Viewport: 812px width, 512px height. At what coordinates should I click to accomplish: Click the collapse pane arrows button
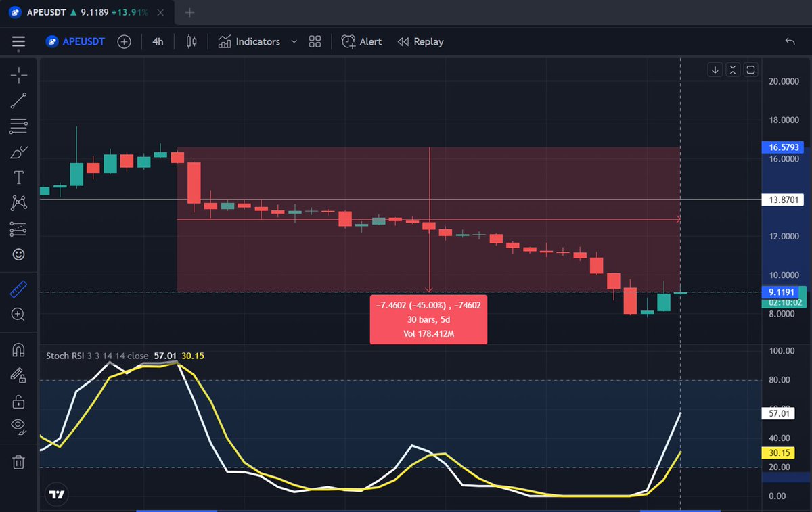tap(734, 69)
